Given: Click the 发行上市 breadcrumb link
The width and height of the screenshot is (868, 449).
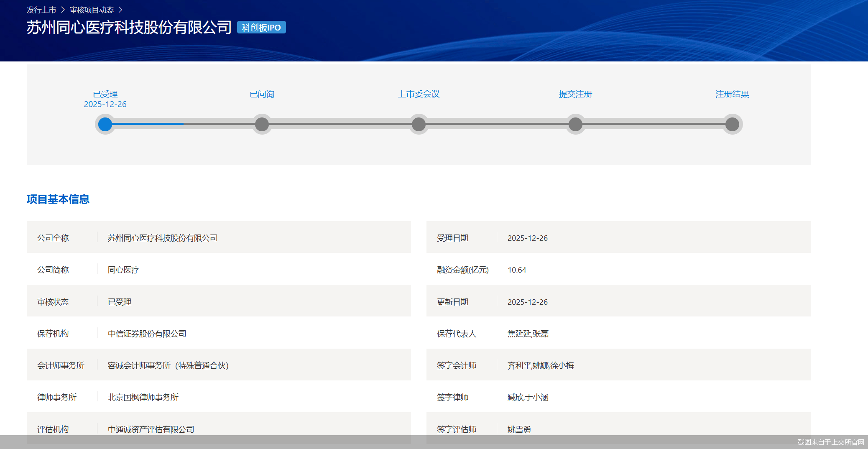Looking at the screenshot, I should 41,10.
